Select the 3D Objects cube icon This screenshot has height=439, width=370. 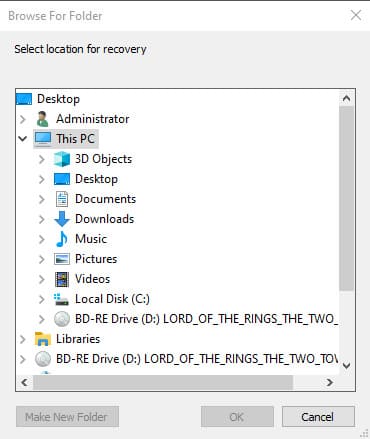click(x=62, y=159)
